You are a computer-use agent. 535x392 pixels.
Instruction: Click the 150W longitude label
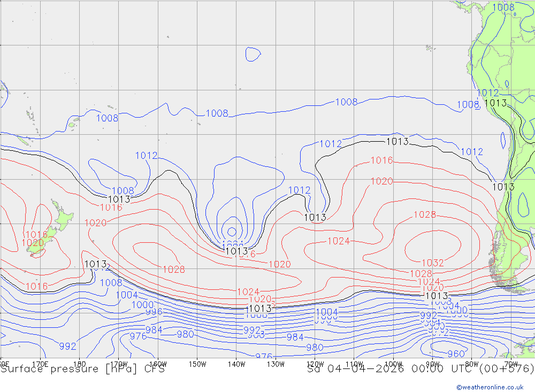coord(197,364)
